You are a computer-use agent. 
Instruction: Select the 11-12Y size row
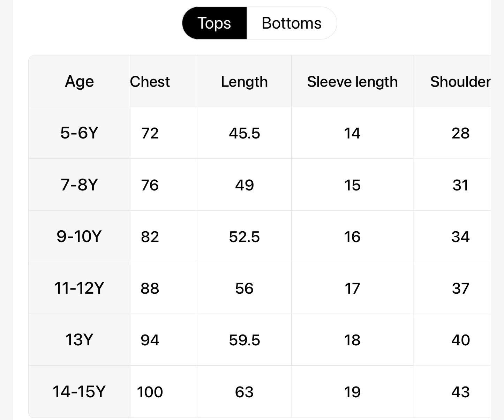[x=79, y=288]
